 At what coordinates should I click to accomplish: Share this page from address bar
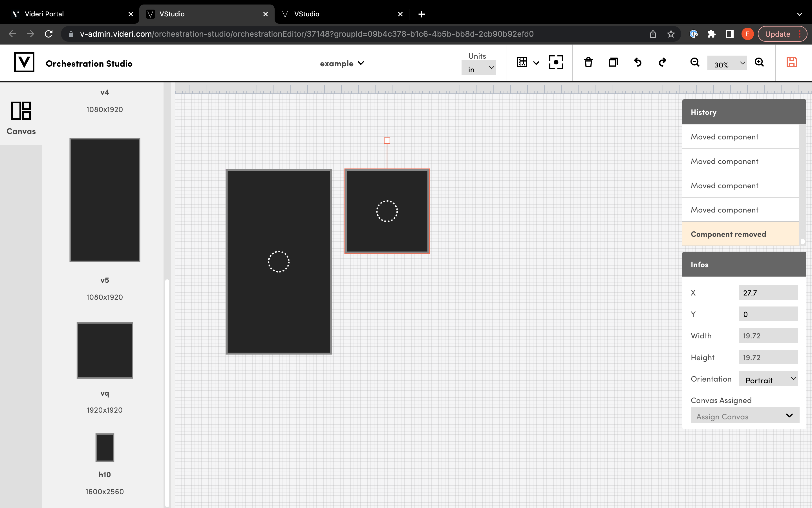coord(653,34)
